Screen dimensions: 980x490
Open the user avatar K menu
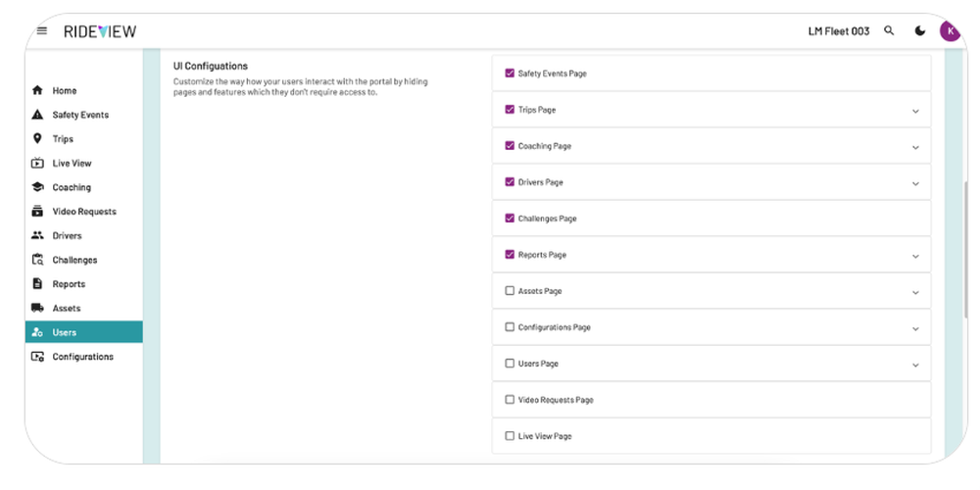(950, 30)
